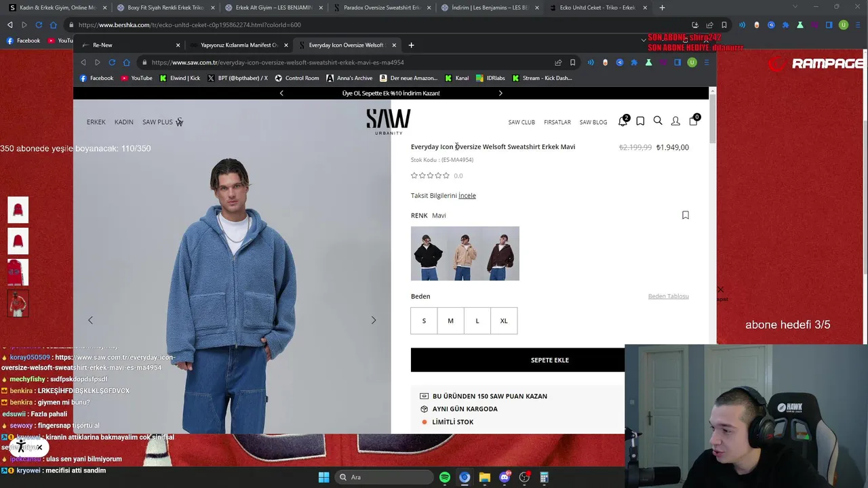Open İncele installment info link
868x488 pixels.
coord(467,195)
